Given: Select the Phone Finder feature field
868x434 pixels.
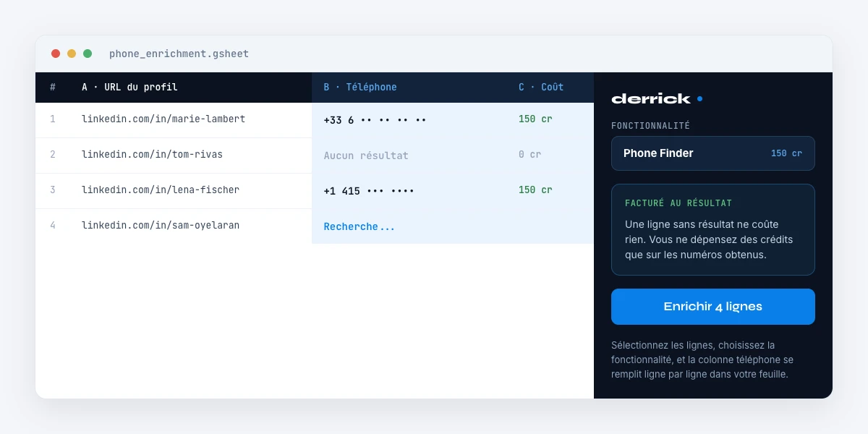Looking at the screenshot, I should tap(712, 153).
